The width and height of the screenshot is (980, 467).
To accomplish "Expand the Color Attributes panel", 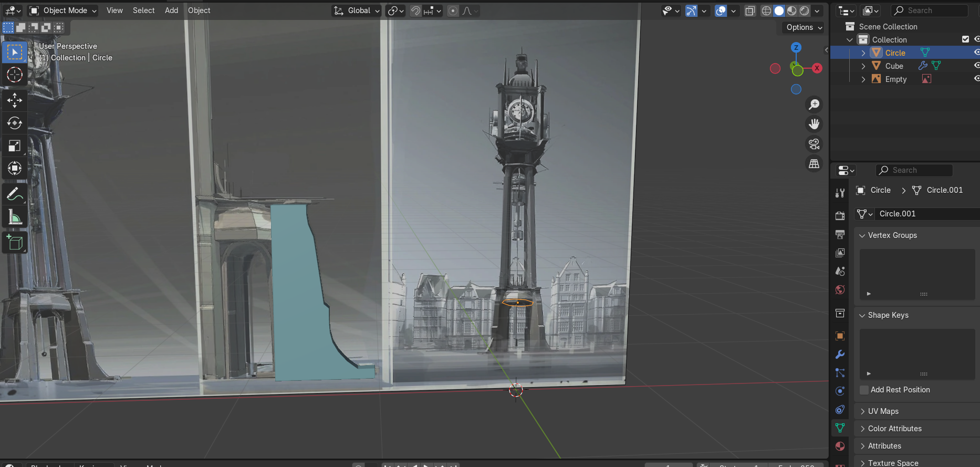I will pyautogui.click(x=894, y=429).
